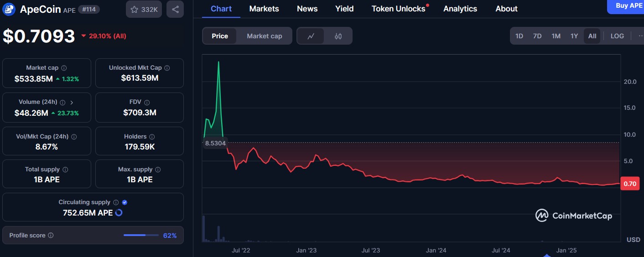Open the Markets tab

coord(264,9)
